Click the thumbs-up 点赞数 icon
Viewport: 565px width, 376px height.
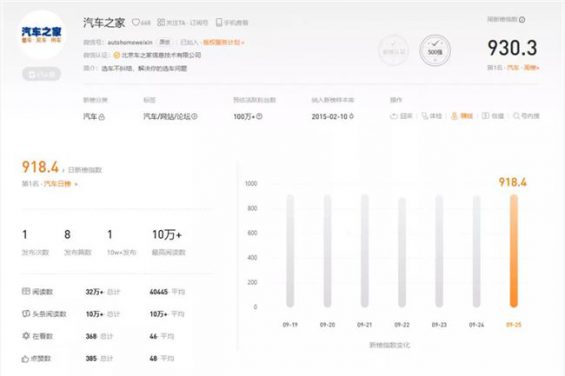click(x=25, y=358)
